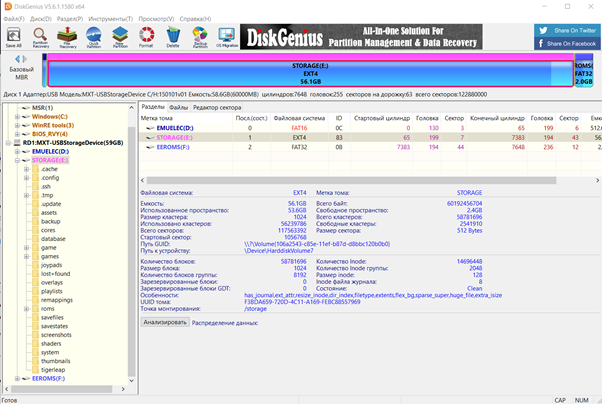This screenshot has width=602, height=404.
Task: Expand .config folder node
Action: pos(26,178)
